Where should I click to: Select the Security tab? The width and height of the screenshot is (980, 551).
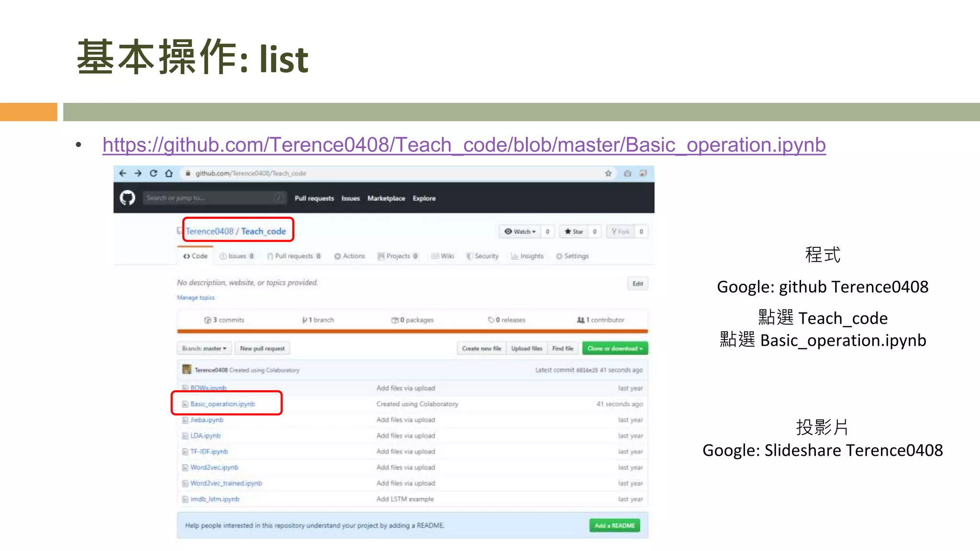[x=482, y=256]
